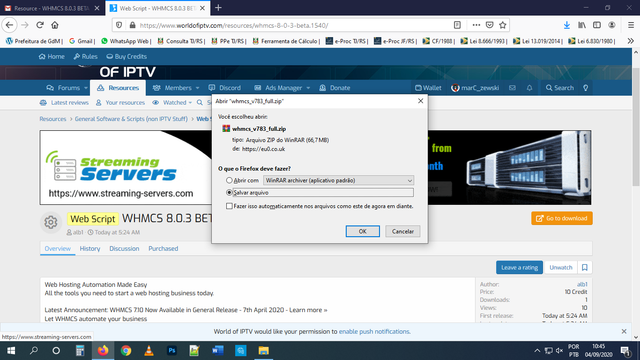Switch to the Purchased tab
Viewport: 640px width, 360px height.
[163, 249]
